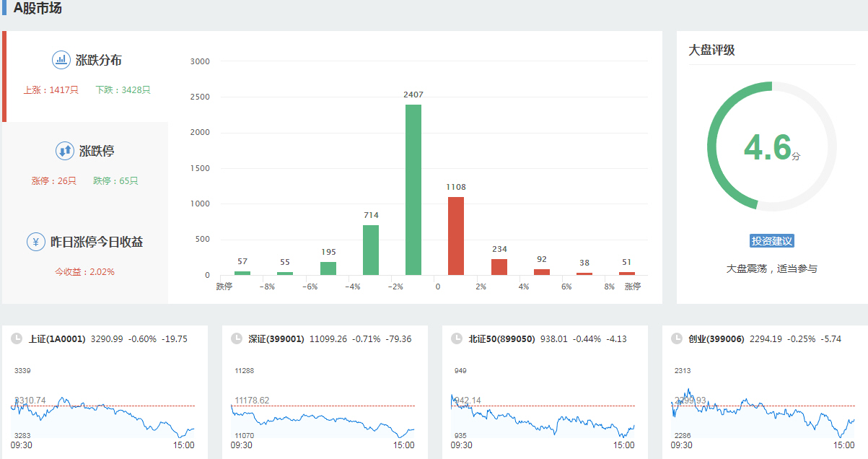Click the 投资建议 button
The width and height of the screenshot is (868, 459).
tap(772, 241)
